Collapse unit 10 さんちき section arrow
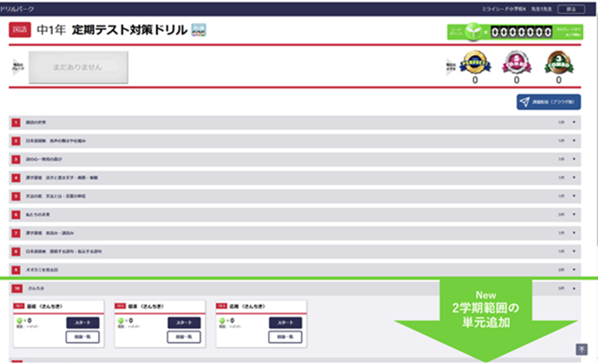Screen dimensions: 598x364 coord(574,288)
